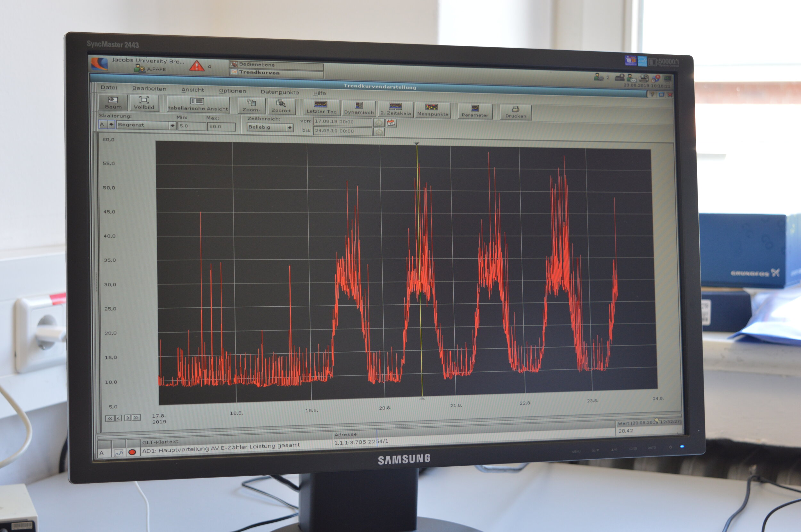Expand the Begrenzt scaling dropdown
This screenshot has width=801, height=532.
[172, 125]
